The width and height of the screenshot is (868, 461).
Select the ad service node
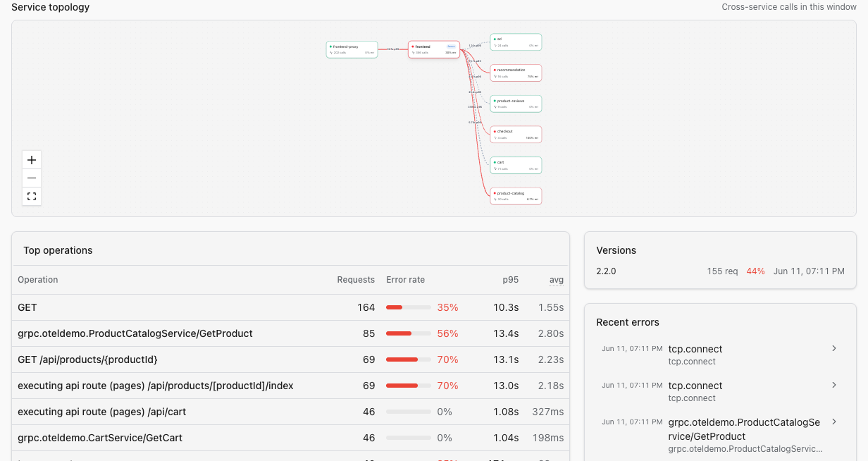pos(516,42)
